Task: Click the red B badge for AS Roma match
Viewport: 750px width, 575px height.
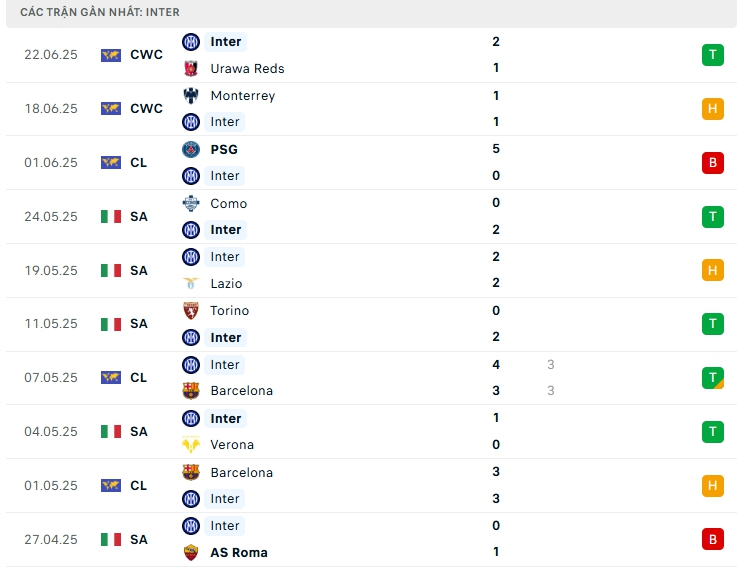Action: 712,539
